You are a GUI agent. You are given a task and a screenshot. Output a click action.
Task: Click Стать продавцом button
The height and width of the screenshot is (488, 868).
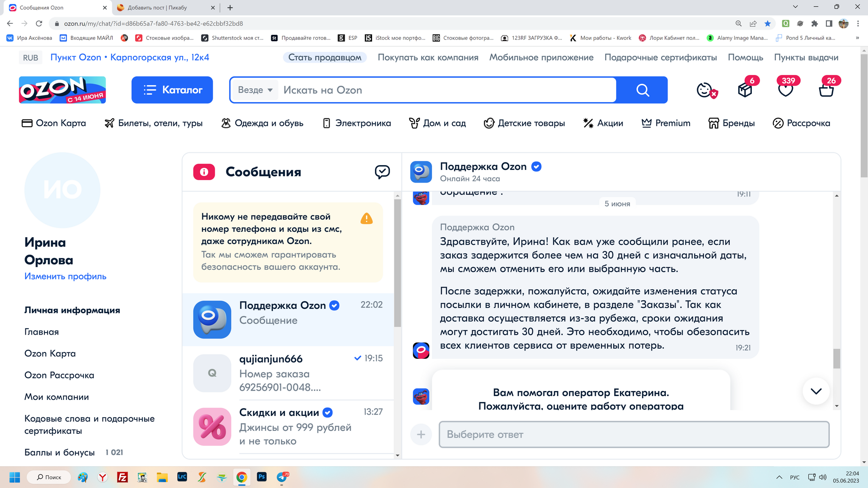325,58
